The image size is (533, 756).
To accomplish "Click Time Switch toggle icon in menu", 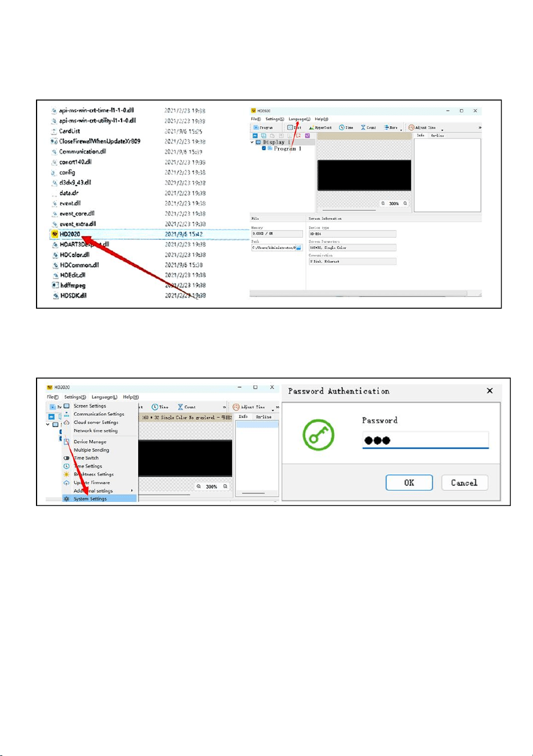I will pyautogui.click(x=67, y=458).
